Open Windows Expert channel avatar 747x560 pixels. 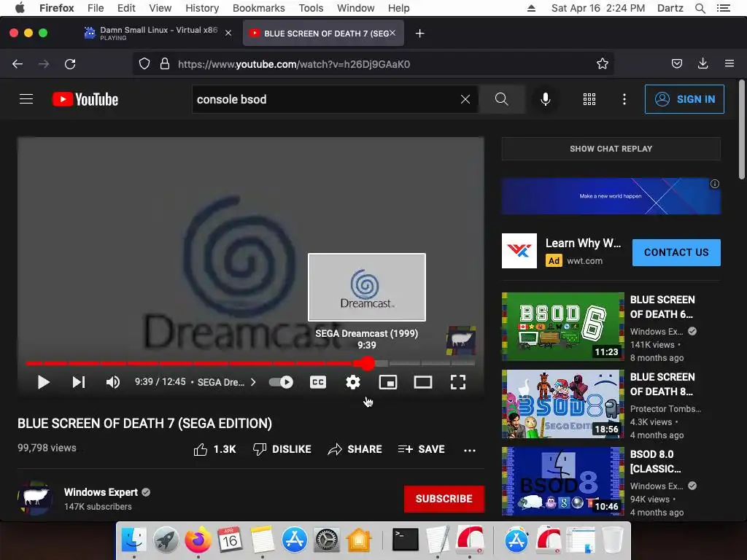(x=35, y=498)
